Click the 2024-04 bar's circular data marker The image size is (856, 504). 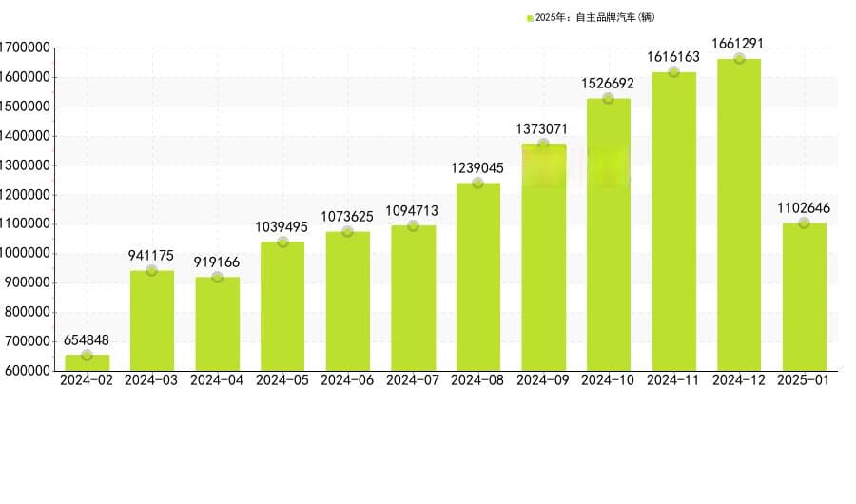click(x=217, y=278)
